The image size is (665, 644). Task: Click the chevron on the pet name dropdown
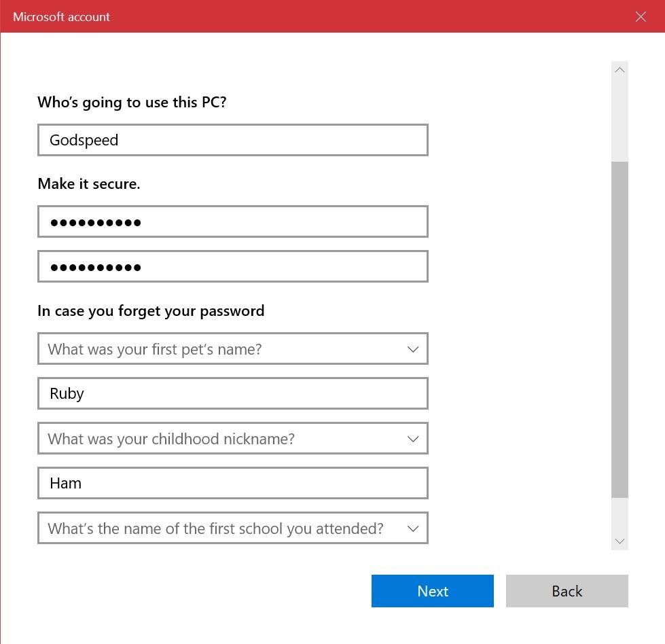tap(413, 348)
